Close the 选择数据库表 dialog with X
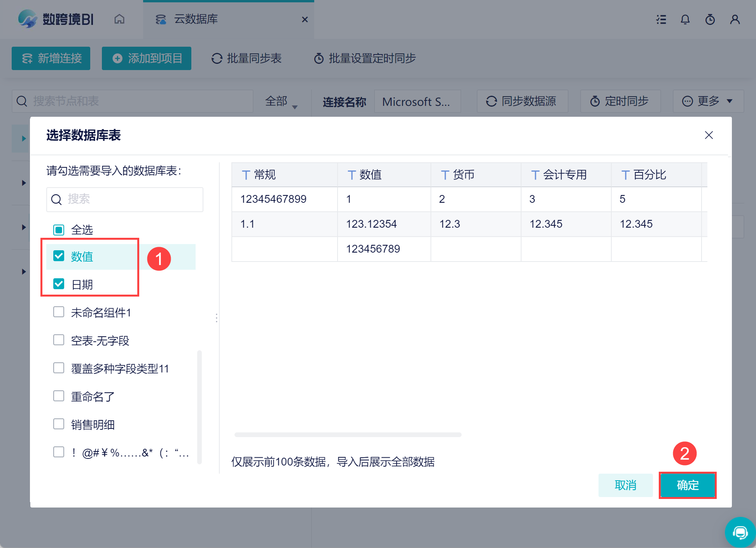The image size is (756, 548). click(x=709, y=135)
